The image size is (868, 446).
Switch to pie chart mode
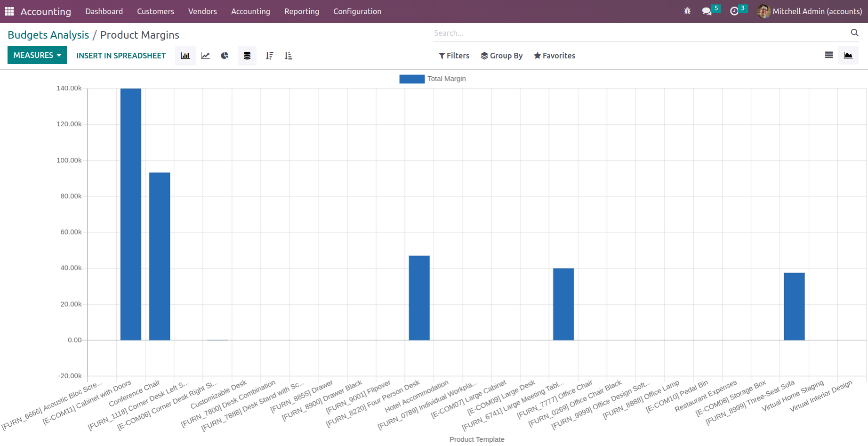(x=225, y=56)
